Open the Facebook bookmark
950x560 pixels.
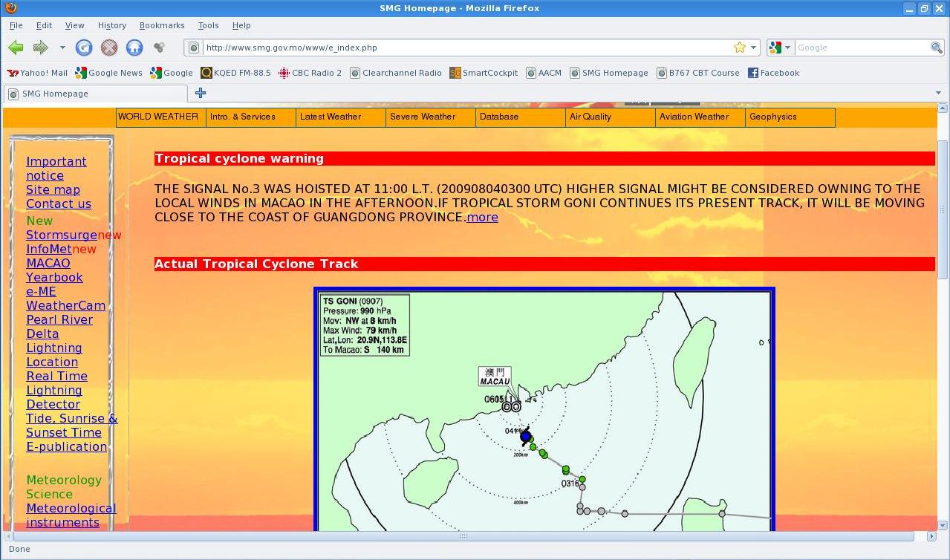[x=773, y=73]
